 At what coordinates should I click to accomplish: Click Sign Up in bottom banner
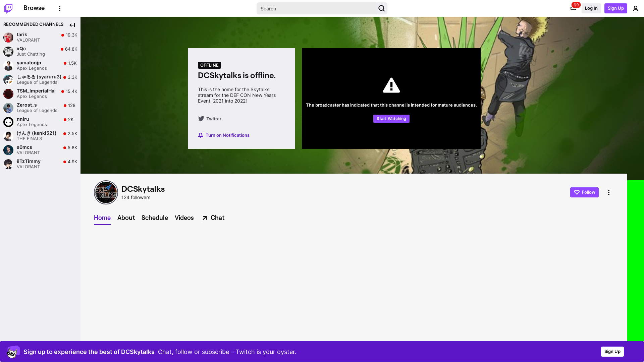612,352
